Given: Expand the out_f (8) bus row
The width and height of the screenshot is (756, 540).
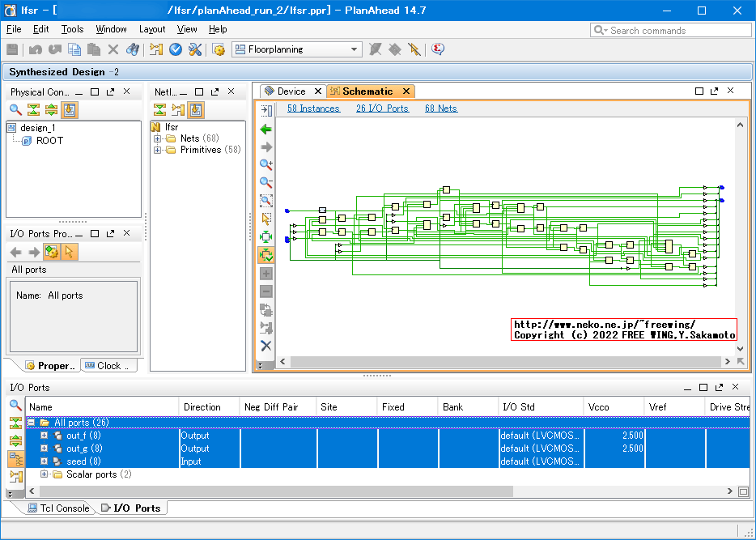Looking at the screenshot, I should [x=44, y=436].
